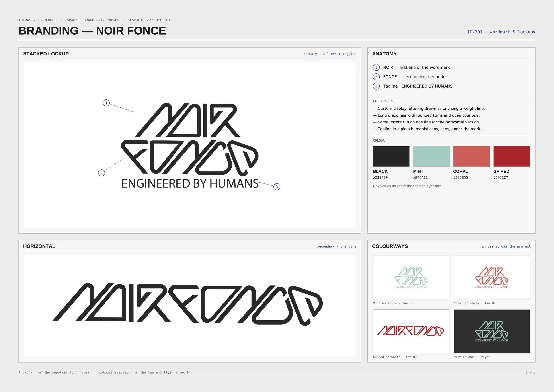Click the page number '1 / 6'
The width and height of the screenshot is (554, 392).
click(x=530, y=372)
